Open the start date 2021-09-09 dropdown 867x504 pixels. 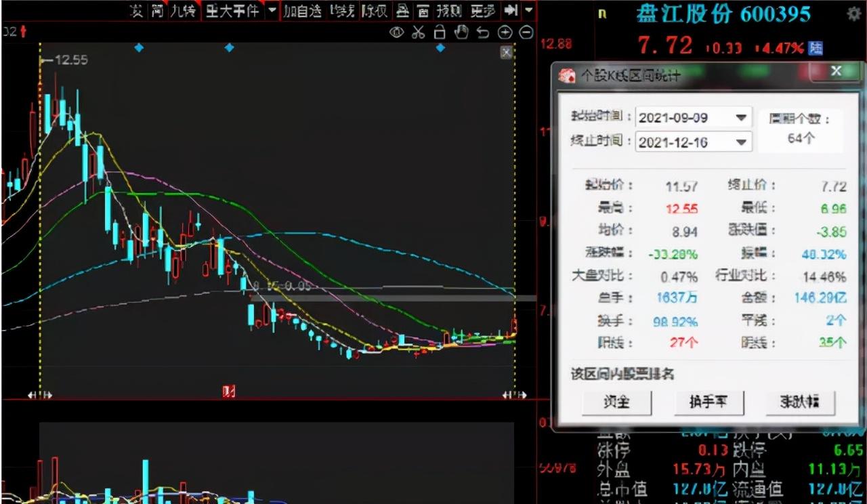click(x=742, y=117)
